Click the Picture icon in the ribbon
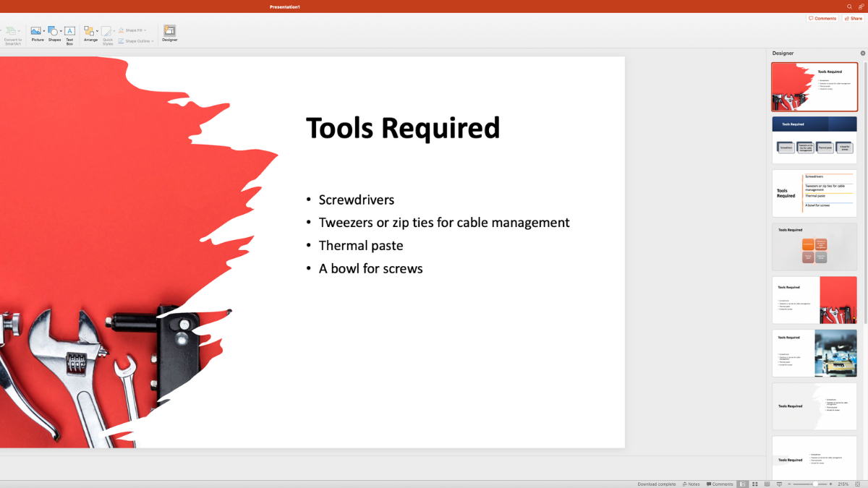Image resolution: width=868 pixels, height=488 pixels. [36, 33]
